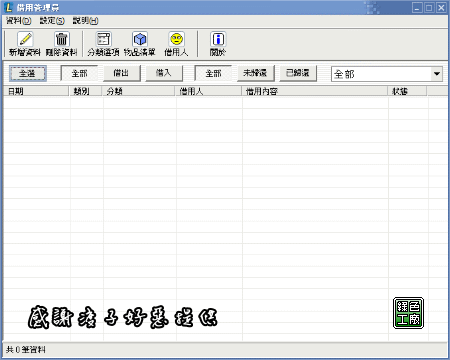
Task: Sort by the 日期 column header
Action: click(x=36, y=91)
